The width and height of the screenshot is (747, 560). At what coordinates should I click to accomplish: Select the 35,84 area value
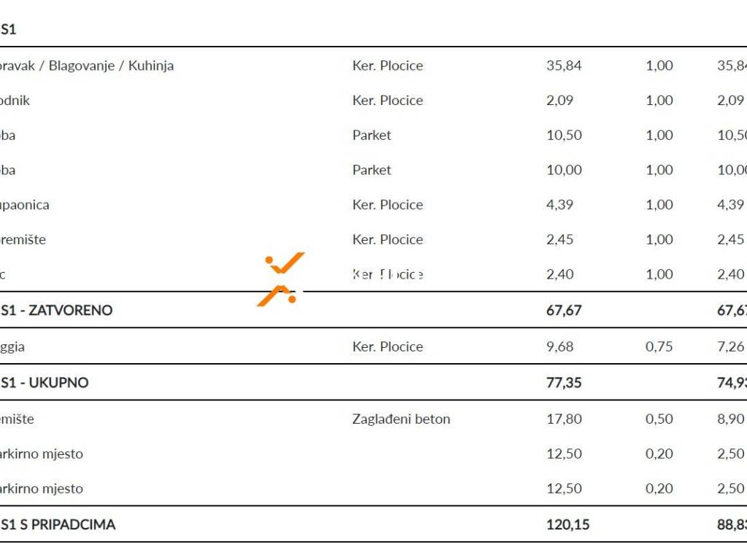pos(564,66)
